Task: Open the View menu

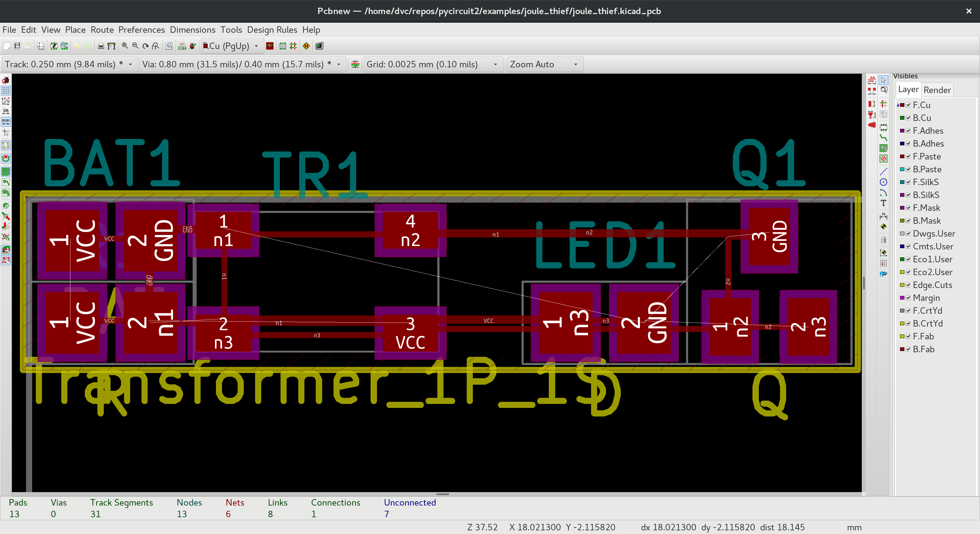Action: tap(51, 30)
